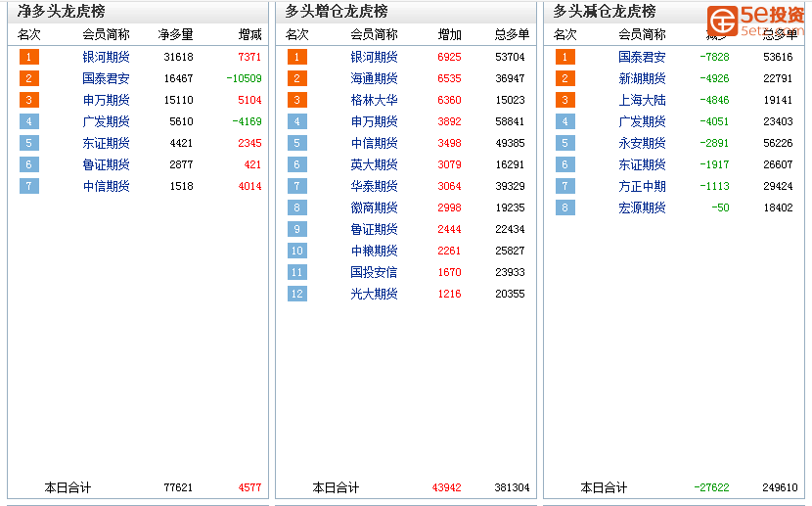Open 东证期货 in the 净多头龙虎榜 list

(107, 143)
